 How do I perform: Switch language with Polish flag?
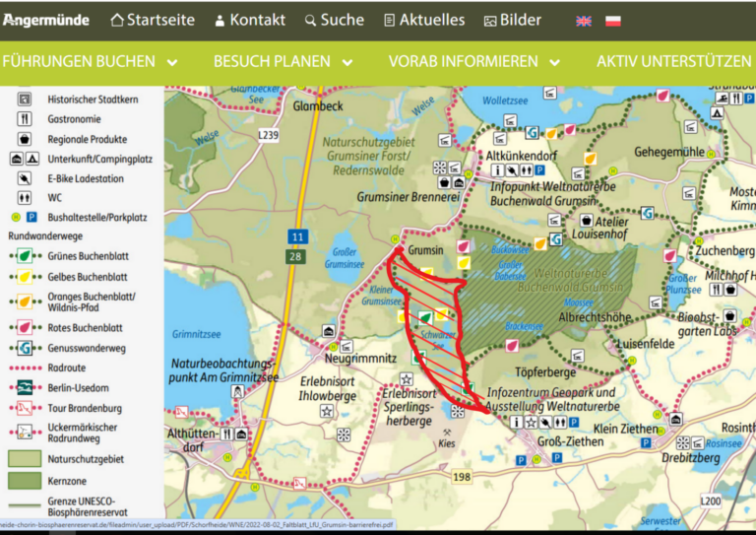[613, 21]
